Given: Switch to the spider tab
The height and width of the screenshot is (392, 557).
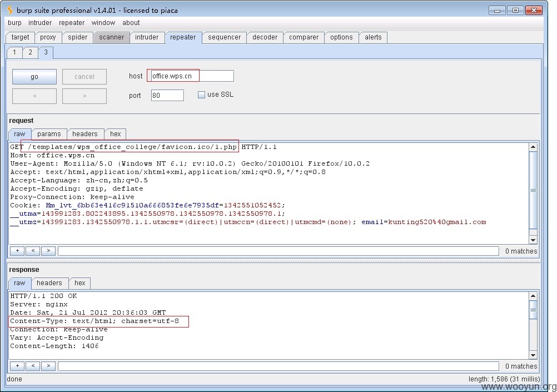Looking at the screenshot, I should click(77, 37).
